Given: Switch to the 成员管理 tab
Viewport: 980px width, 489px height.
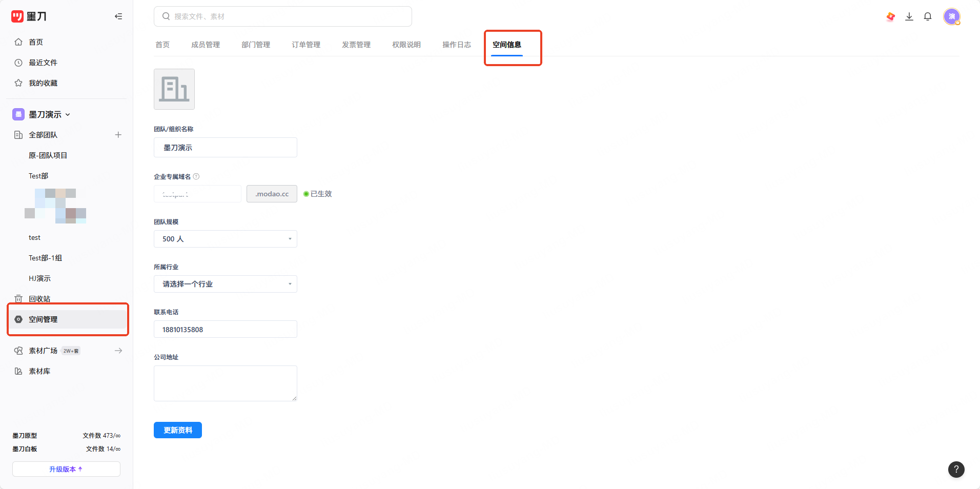Looking at the screenshot, I should (x=206, y=45).
